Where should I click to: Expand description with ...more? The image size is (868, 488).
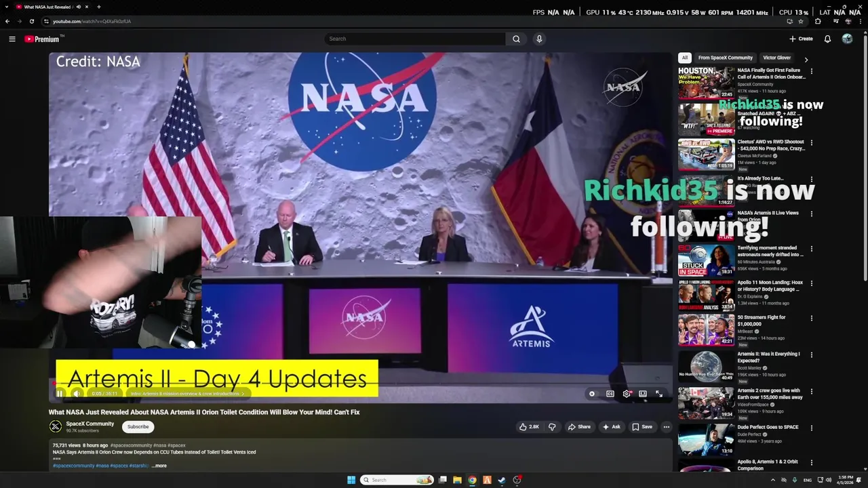pyautogui.click(x=159, y=466)
